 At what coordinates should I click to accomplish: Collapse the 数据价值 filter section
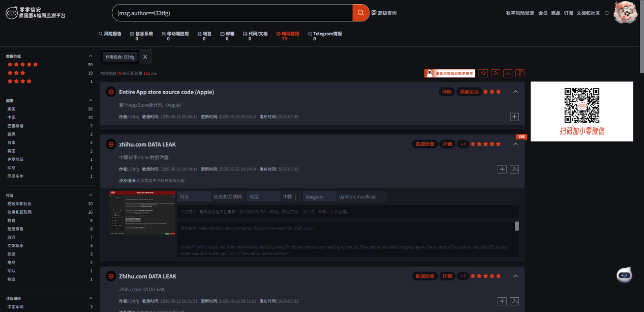(90, 56)
